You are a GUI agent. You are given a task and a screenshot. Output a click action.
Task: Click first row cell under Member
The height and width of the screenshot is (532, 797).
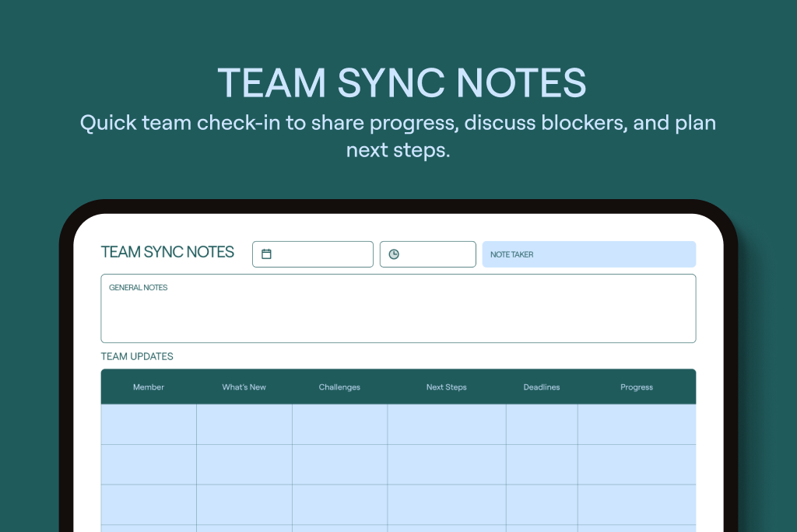click(149, 425)
